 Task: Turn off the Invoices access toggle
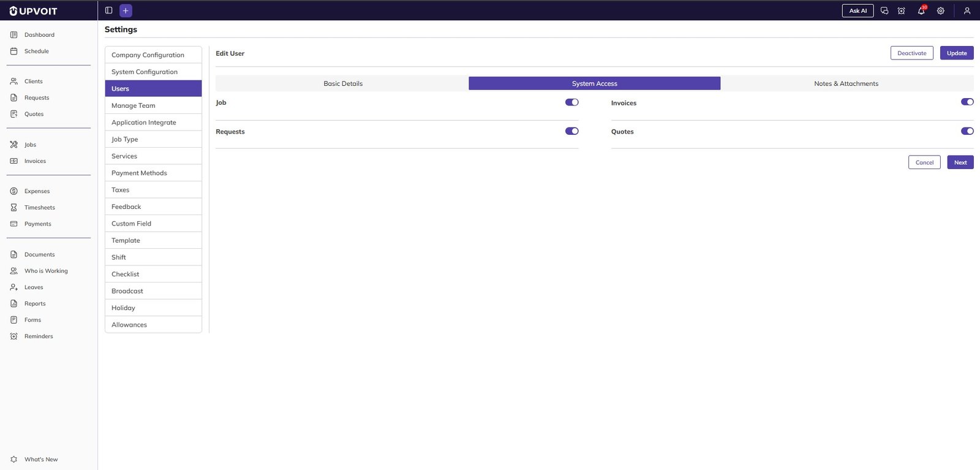click(967, 102)
